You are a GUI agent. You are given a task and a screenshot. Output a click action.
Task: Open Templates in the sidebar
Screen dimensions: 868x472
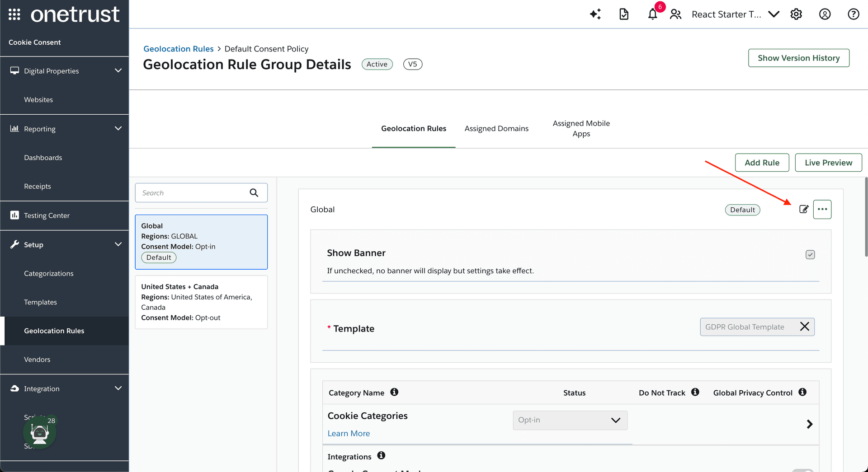(40, 302)
